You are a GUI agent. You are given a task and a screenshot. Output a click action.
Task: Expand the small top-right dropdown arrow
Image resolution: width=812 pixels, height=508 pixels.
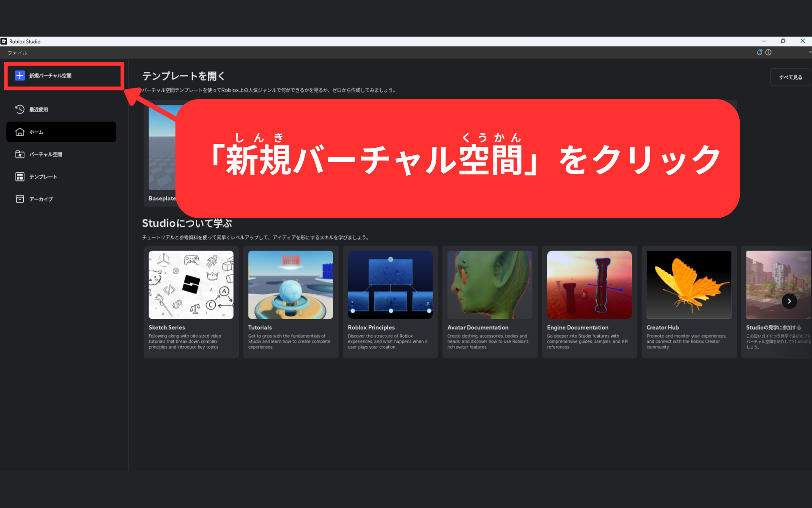click(x=809, y=52)
